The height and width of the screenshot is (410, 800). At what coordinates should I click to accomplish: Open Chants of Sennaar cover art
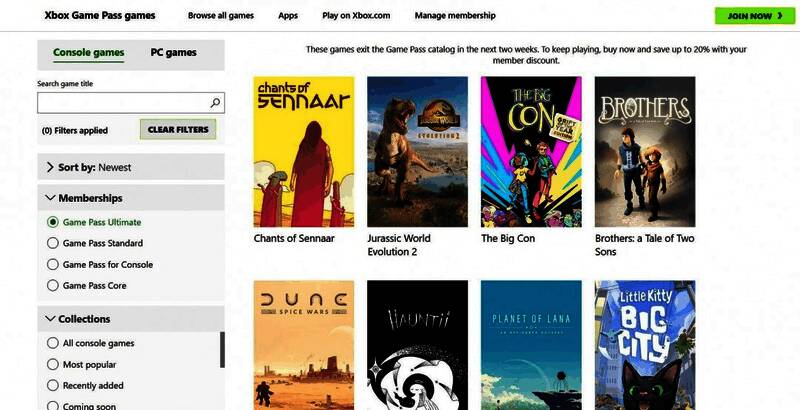[303, 151]
